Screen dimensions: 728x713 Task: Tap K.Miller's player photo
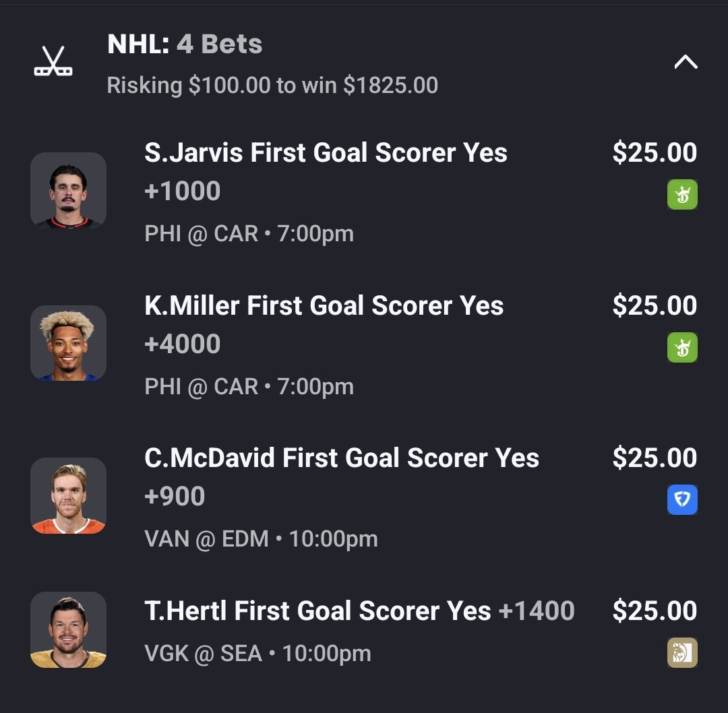(68, 343)
